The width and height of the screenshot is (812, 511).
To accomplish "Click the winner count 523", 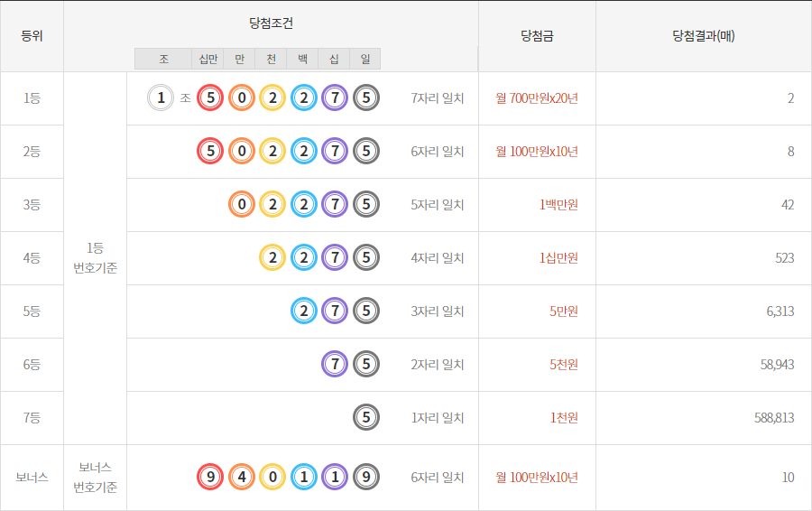I will click(x=785, y=258).
